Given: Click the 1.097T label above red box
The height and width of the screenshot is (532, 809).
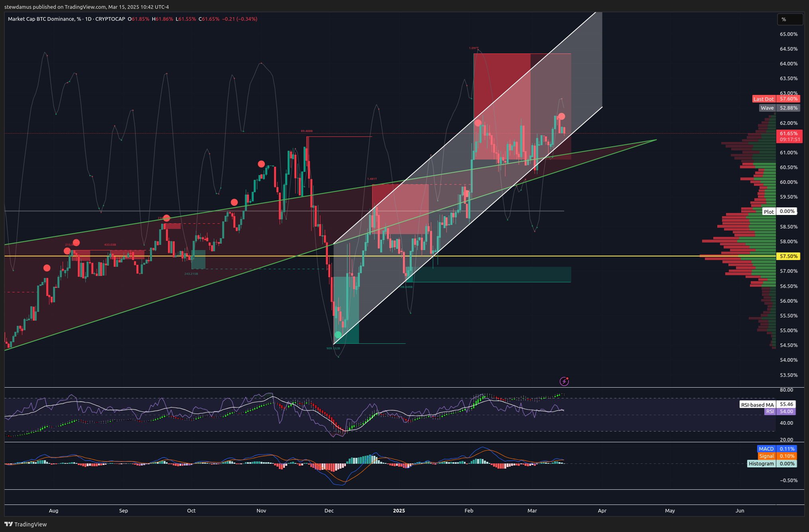Looking at the screenshot, I should [474, 48].
